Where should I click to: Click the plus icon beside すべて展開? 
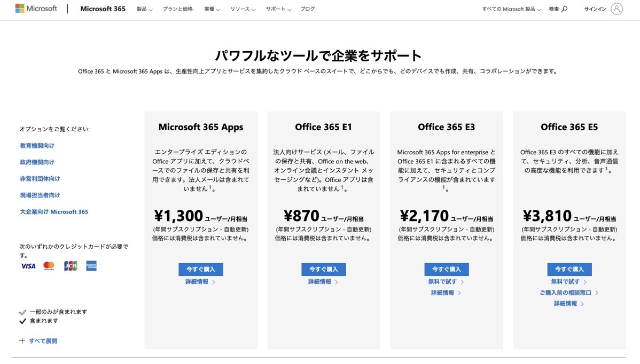click(x=22, y=341)
